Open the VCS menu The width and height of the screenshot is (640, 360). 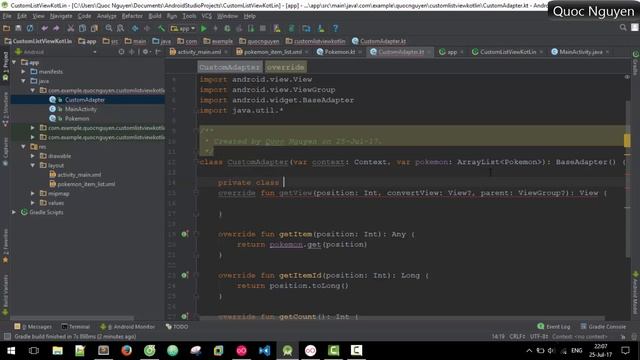(x=207, y=16)
